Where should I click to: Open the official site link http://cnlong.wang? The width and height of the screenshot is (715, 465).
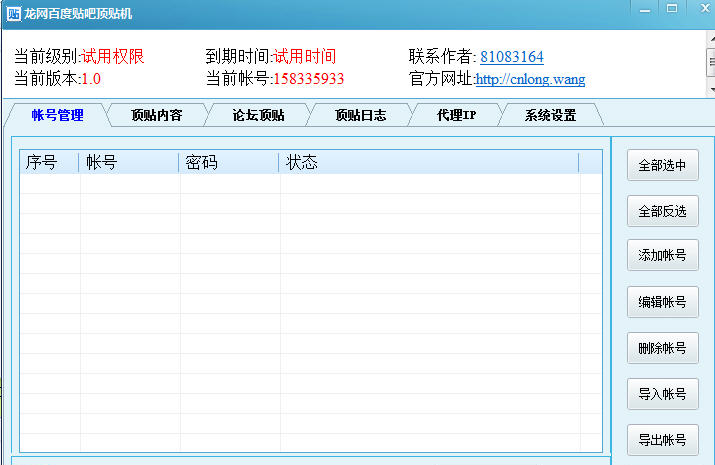pyautogui.click(x=530, y=79)
